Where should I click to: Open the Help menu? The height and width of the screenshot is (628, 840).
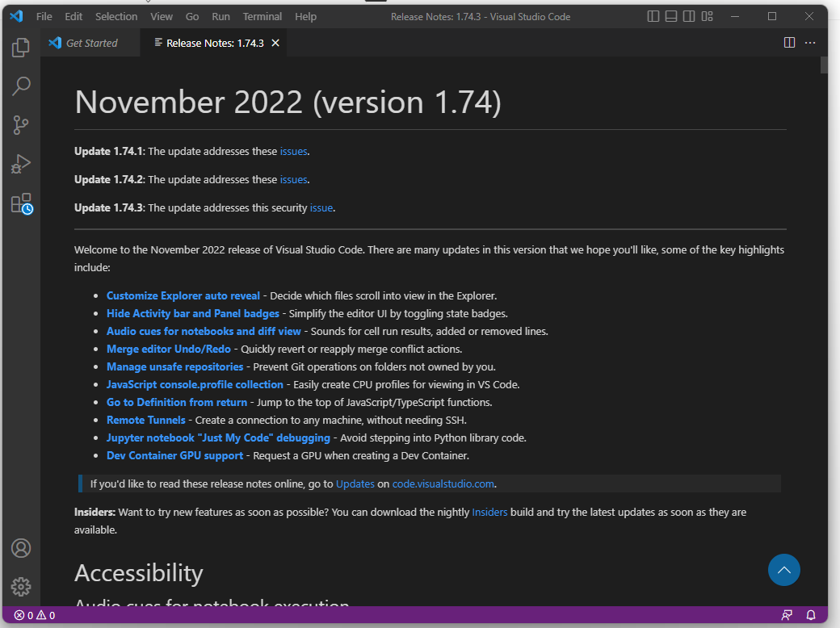(x=305, y=17)
